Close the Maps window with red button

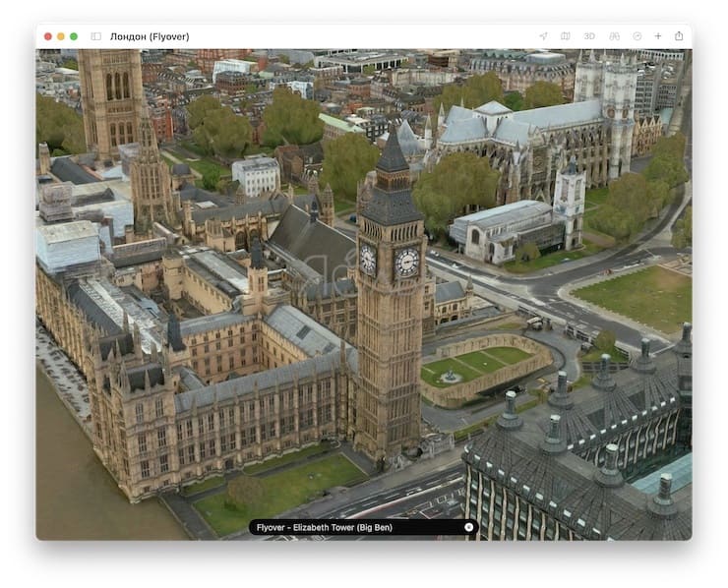pos(48,36)
